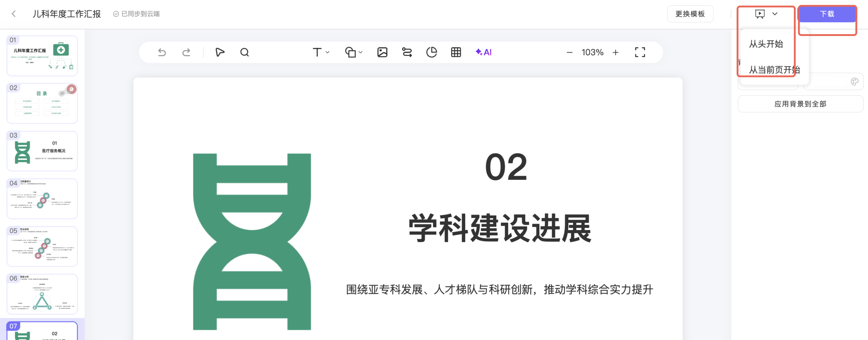
Task: Click the redo arrow icon
Action: coord(186,52)
